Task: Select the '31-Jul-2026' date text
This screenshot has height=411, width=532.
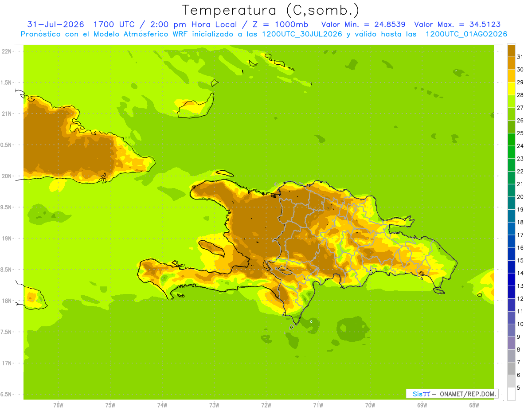Action: [56, 24]
